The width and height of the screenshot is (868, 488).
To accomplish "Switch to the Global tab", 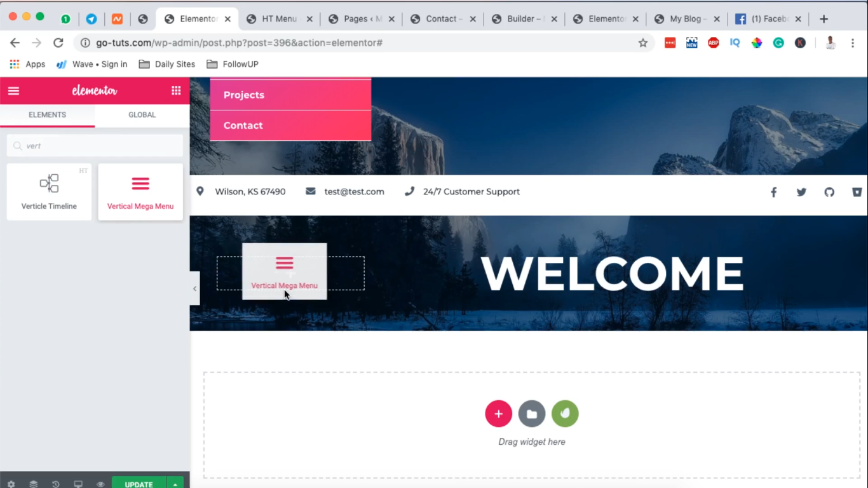I will point(142,115).
